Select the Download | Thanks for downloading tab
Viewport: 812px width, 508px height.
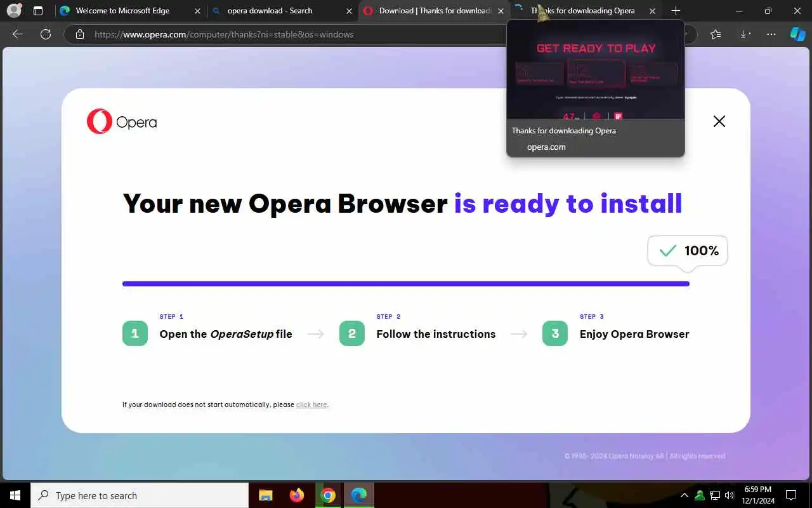435,11
